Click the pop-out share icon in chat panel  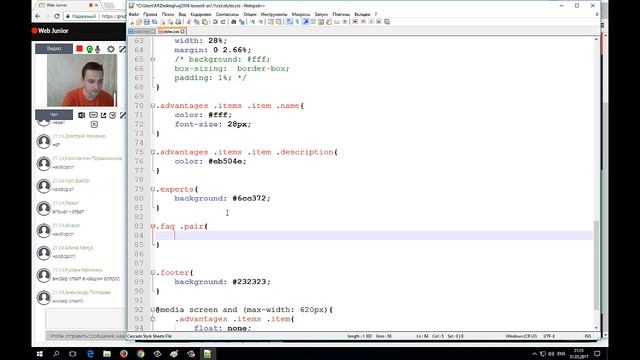click(103, 115)
